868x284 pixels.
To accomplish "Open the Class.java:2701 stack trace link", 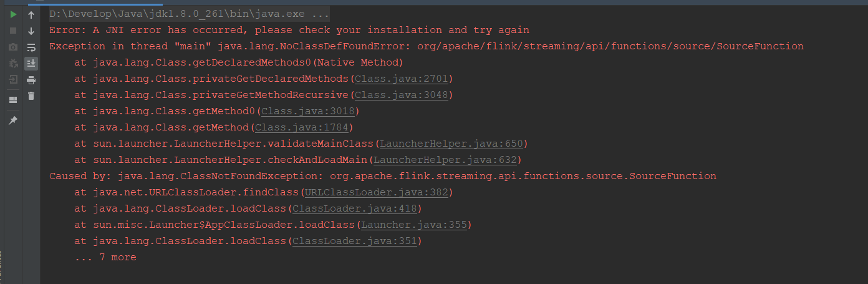I will coord(400,79).
